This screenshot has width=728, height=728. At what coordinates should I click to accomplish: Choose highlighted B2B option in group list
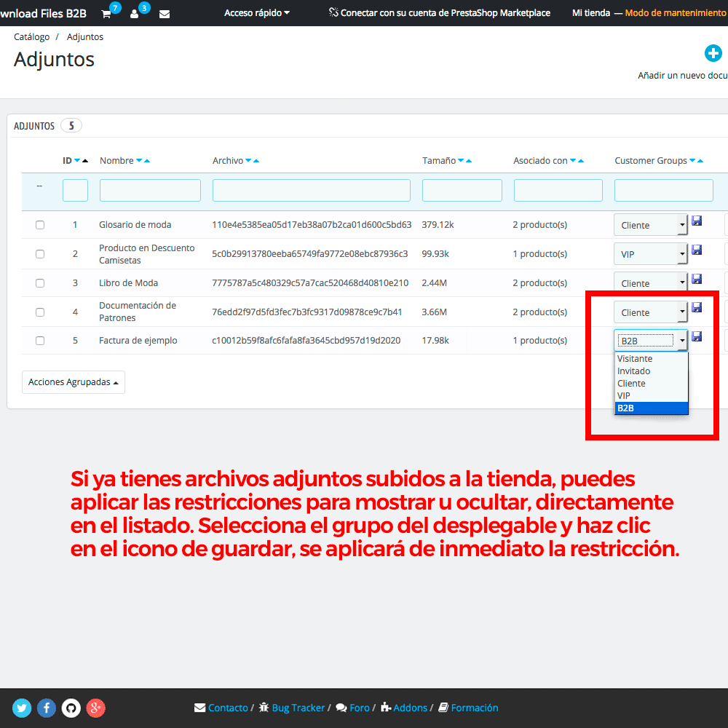tap(651, 408)
